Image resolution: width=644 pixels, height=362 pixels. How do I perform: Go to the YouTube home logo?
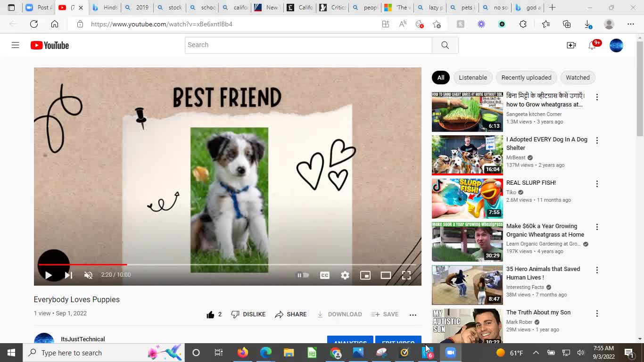50,45
